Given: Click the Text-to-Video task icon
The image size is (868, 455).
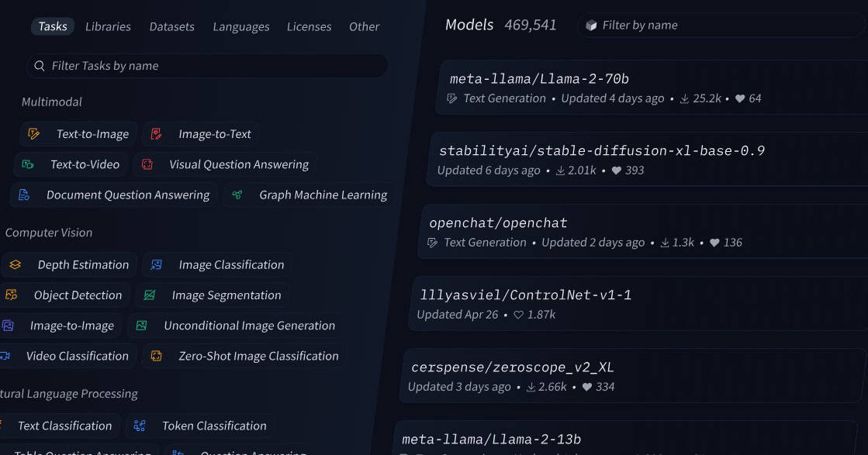Looking at the screenshot, I should click(x=27, y=164).
